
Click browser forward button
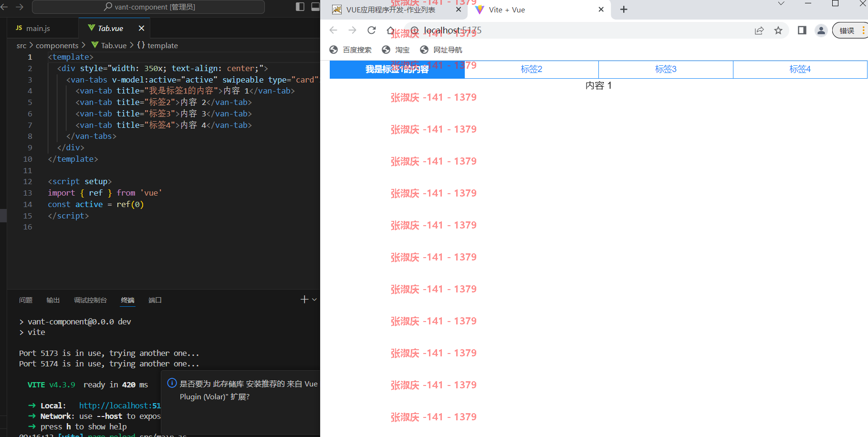click(x=352, y=30)
